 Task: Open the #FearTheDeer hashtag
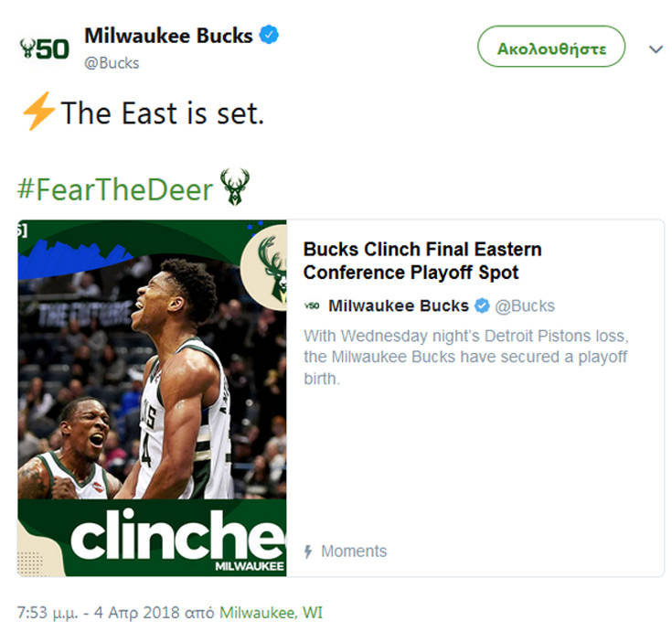point(115,189)
